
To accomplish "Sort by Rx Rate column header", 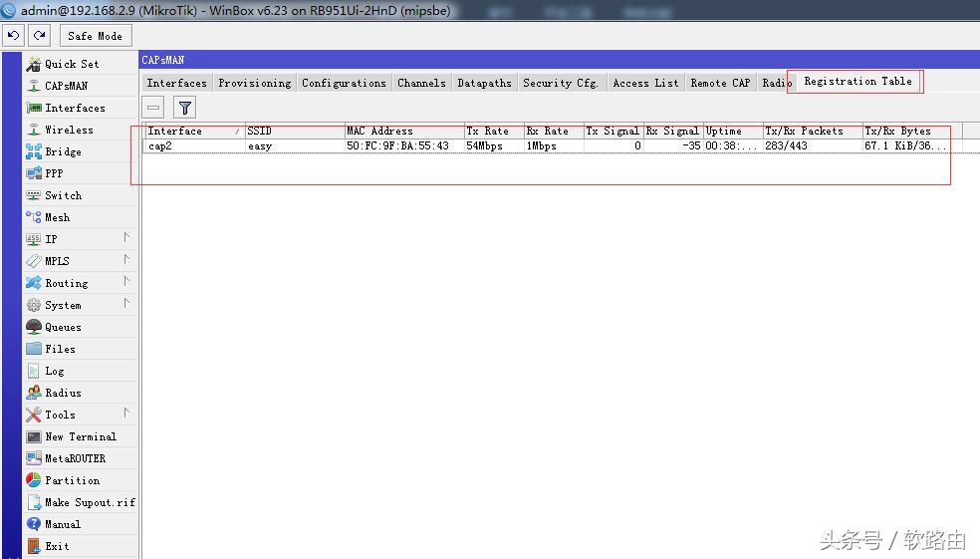I will (554, 131).
